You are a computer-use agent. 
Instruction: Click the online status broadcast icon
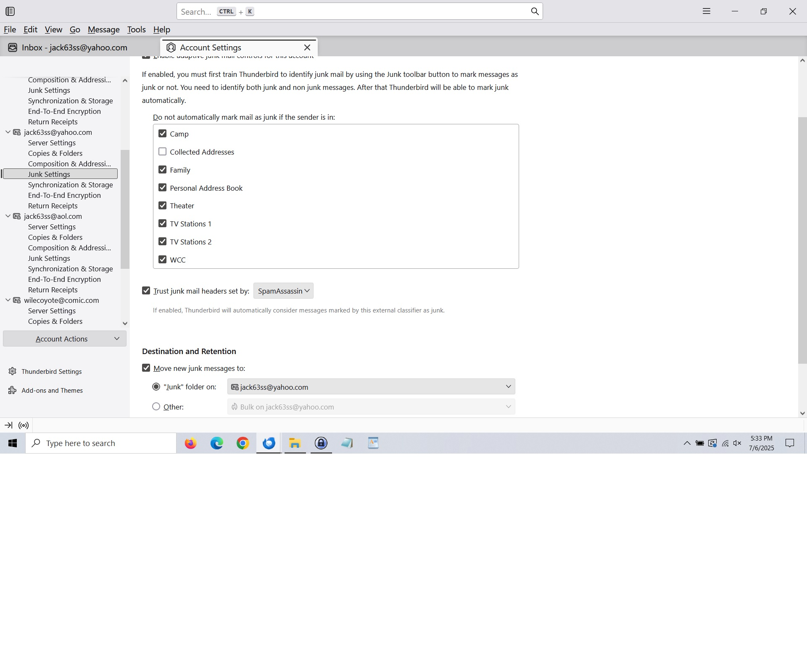[24, 425]
